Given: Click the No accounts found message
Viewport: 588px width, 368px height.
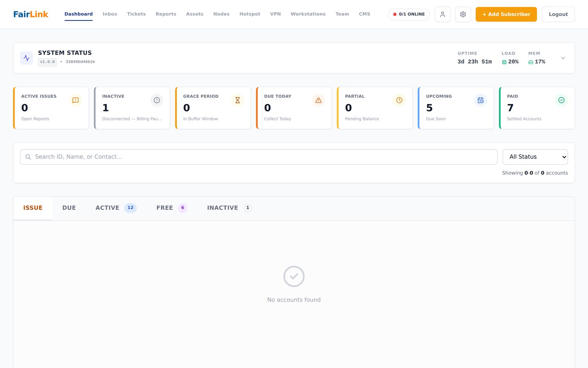Looking at the screenshot, I should tap(294, 300).
